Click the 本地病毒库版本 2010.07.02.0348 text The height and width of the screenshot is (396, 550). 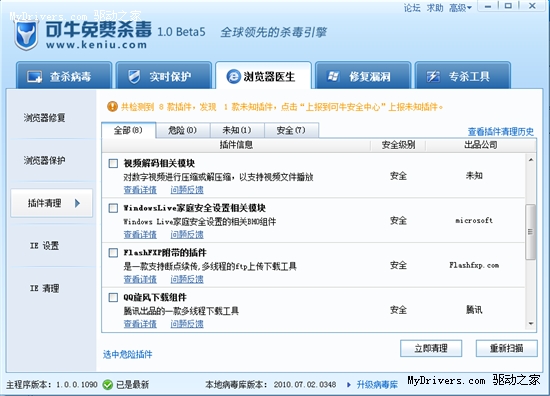[x=270, y=385]
